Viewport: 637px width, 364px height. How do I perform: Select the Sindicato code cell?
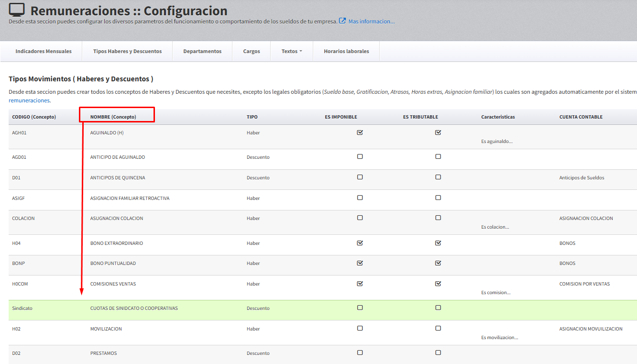click(22, 309)
